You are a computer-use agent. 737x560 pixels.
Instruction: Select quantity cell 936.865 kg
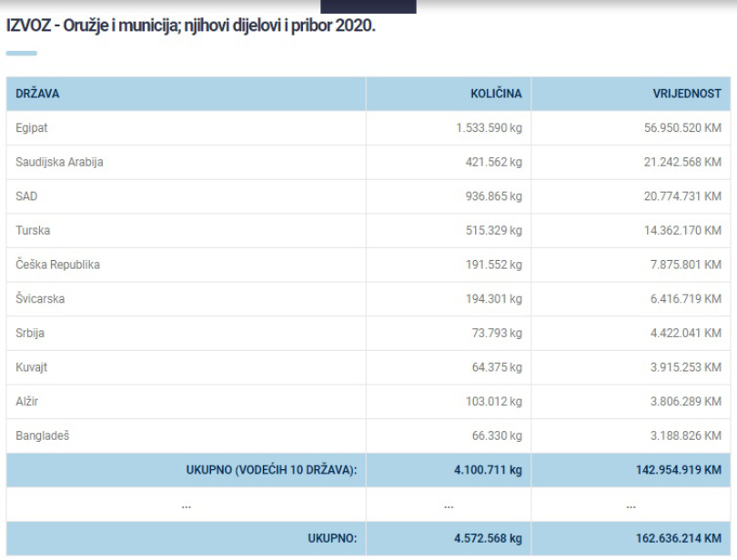click(x=449, y=196)
